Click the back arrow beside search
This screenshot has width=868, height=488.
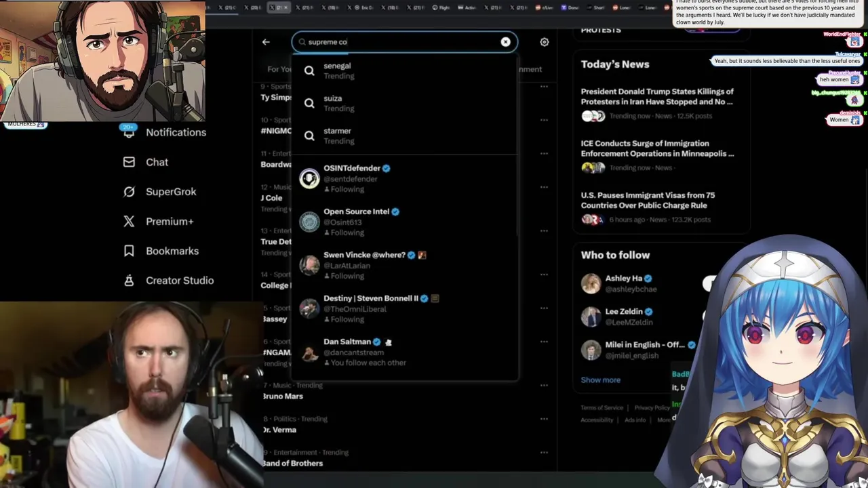click(x=266, y=42)
